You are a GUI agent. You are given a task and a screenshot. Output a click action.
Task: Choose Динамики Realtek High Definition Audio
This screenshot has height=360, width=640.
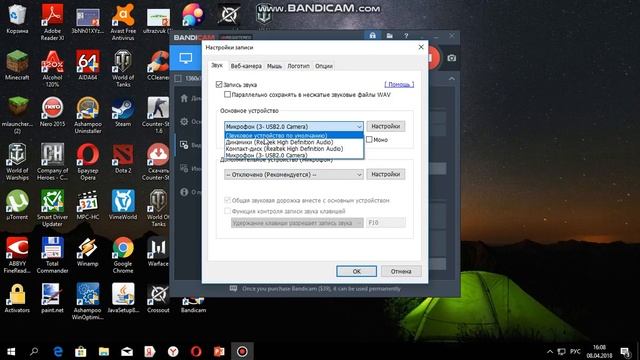click(293, 142)
